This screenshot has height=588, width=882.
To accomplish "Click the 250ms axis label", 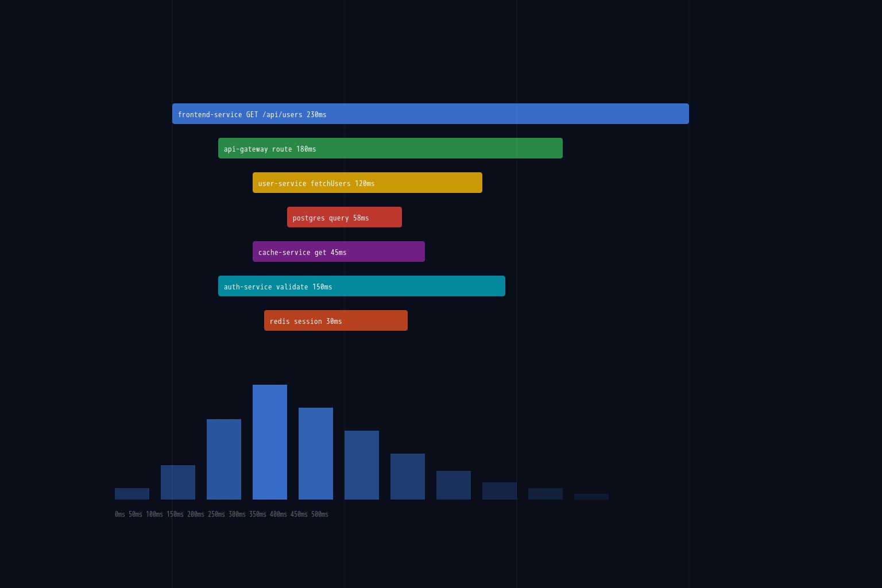I will click(x=216, y=514).
